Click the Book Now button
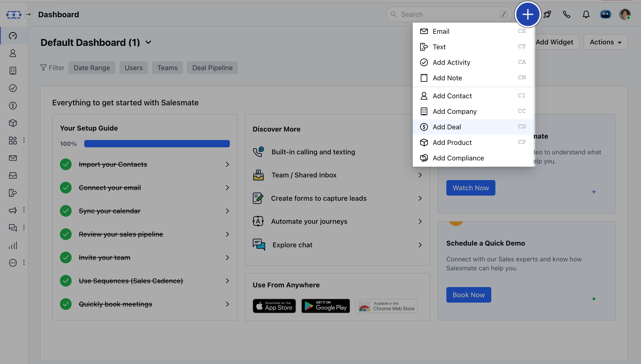641x364 pixels. [468, 295]
